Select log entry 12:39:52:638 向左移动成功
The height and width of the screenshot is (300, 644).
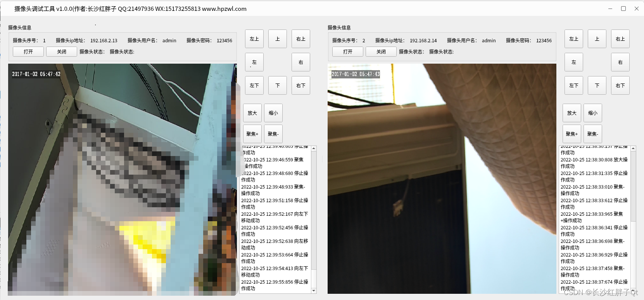275,245
